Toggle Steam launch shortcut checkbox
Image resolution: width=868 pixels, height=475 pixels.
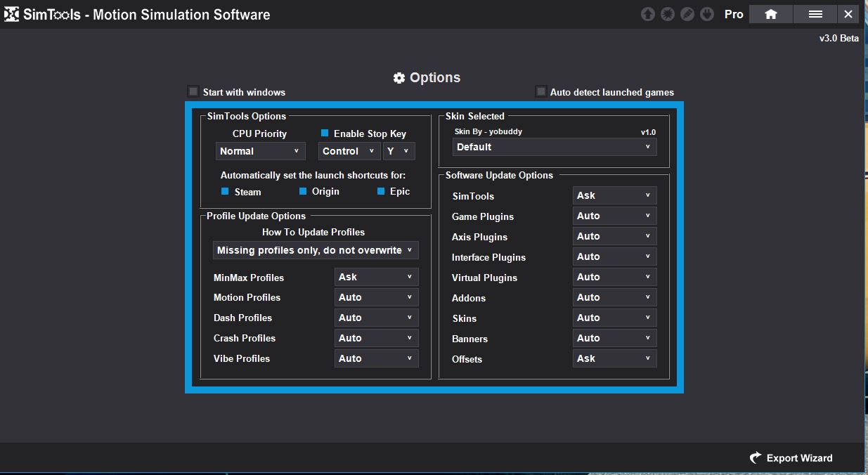[225, 191]
